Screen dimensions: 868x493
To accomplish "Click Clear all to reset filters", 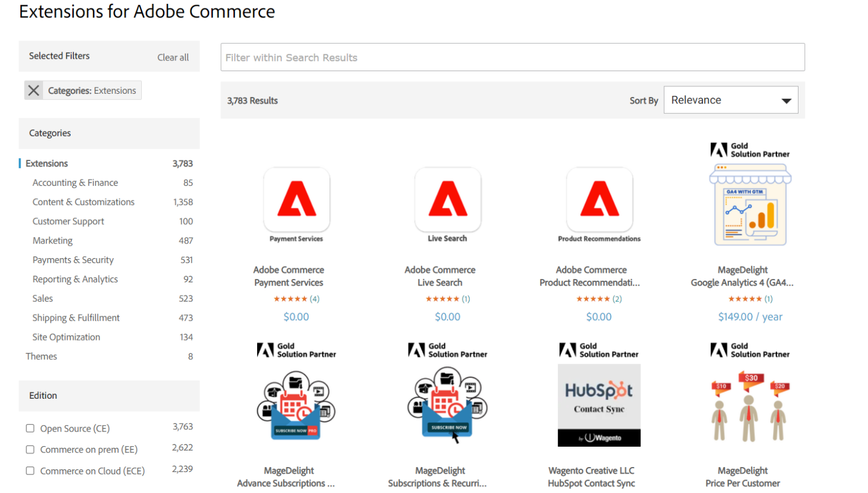I will coord(173,56).
